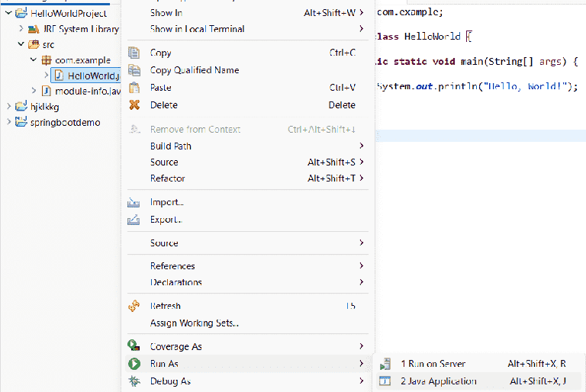
Task: Choose Delete from the context menu
Action: click(x=247, y=105)
